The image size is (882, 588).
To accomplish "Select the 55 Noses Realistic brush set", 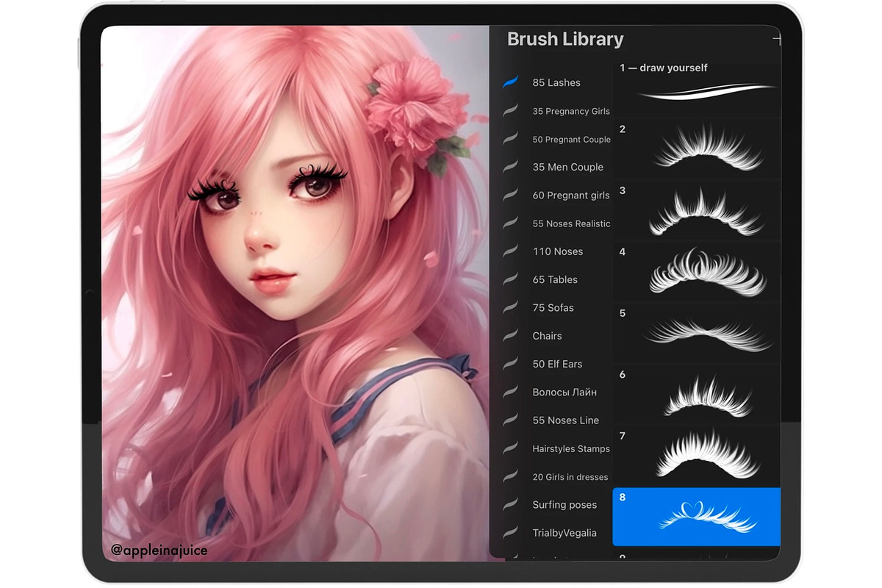I will (x=571, y=223).
